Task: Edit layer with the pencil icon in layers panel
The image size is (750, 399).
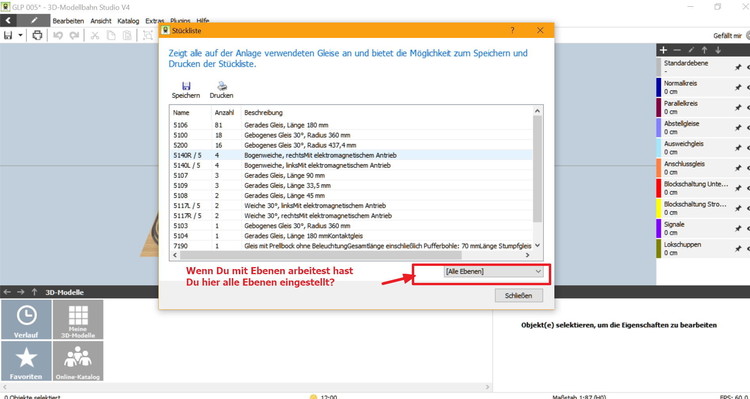Action: 691,50
